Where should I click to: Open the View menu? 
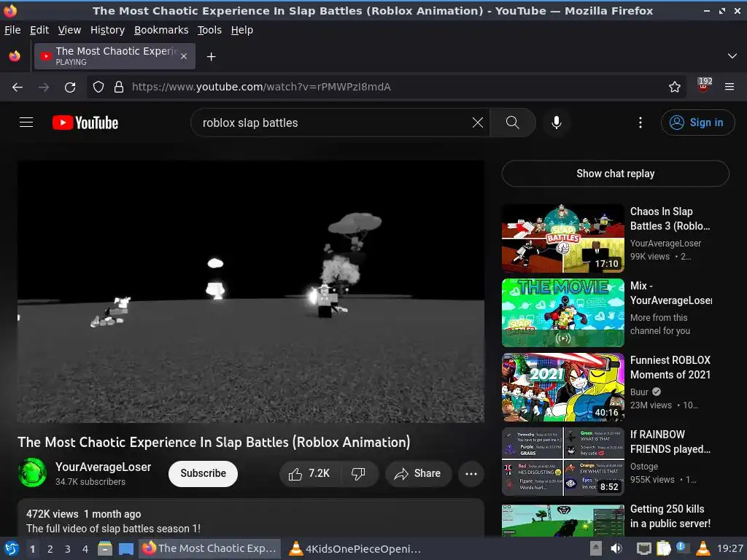coord(69,30)
